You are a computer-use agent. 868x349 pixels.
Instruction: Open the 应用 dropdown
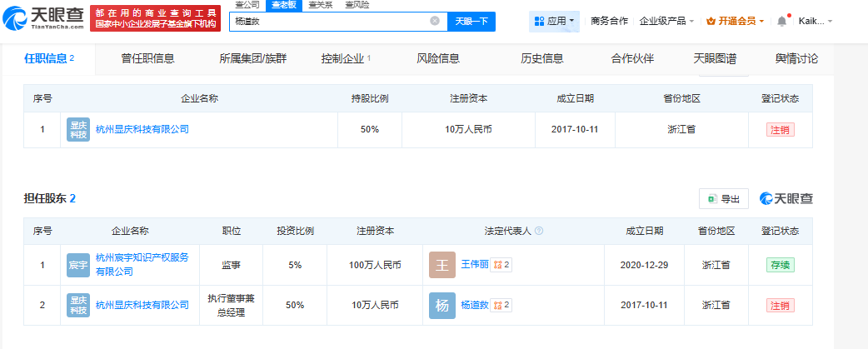(554, 21)
